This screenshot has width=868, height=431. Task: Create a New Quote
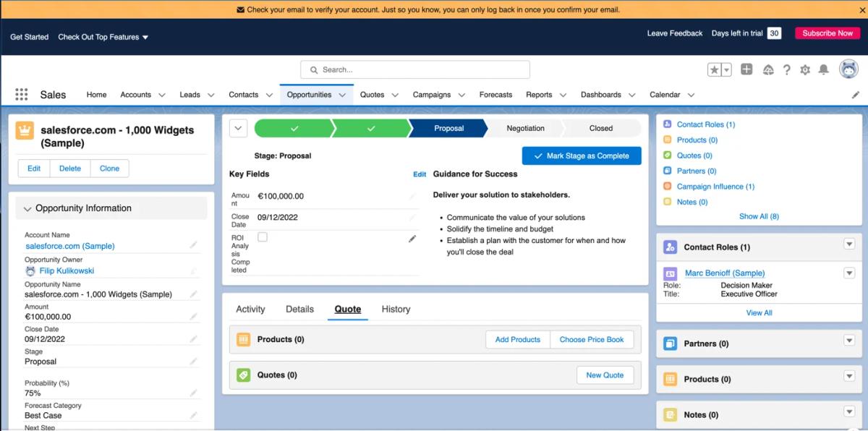click(605, 375)
